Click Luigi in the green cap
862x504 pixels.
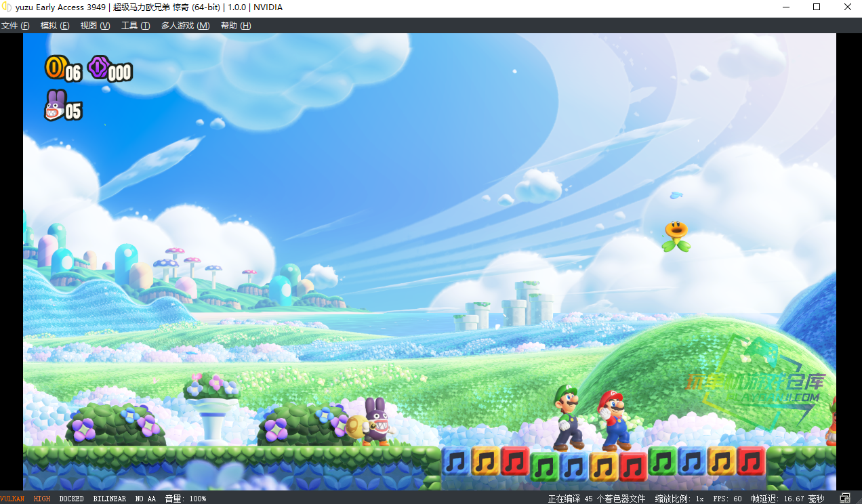tap(567, 417)
